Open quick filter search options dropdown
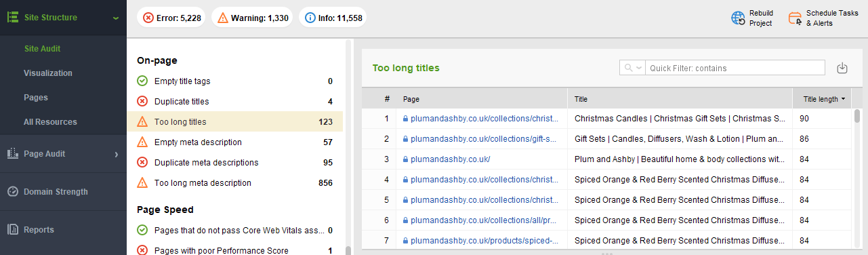The width and height of the screenshot is (868, 255). [633, 68]
